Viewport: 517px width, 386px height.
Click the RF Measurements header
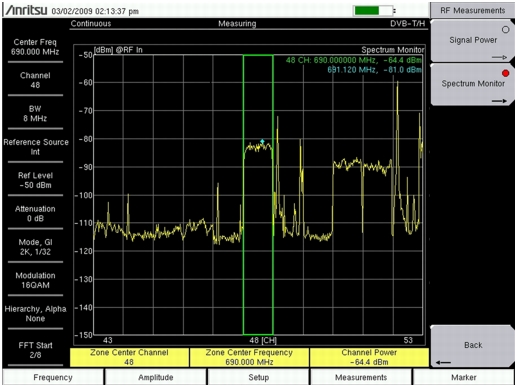point(472,11)
